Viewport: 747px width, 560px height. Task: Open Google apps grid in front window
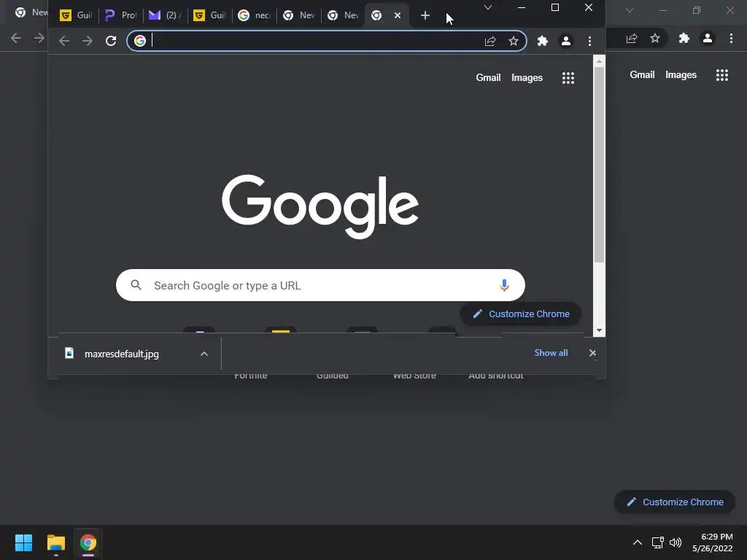(x=568, y=77)
